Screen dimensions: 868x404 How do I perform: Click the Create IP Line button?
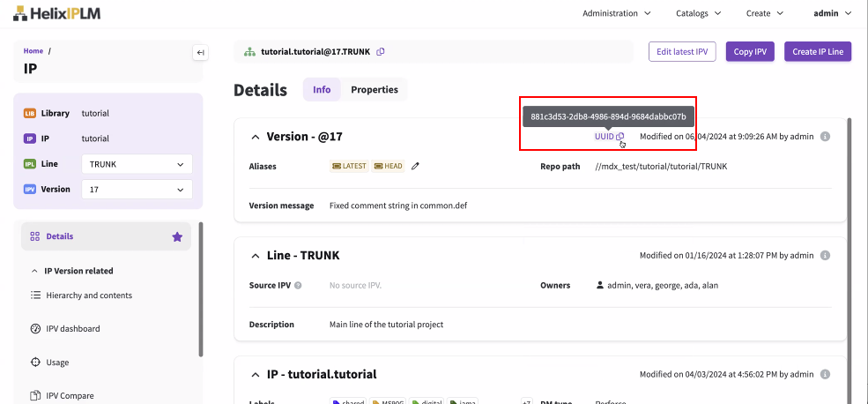point(817,51)
